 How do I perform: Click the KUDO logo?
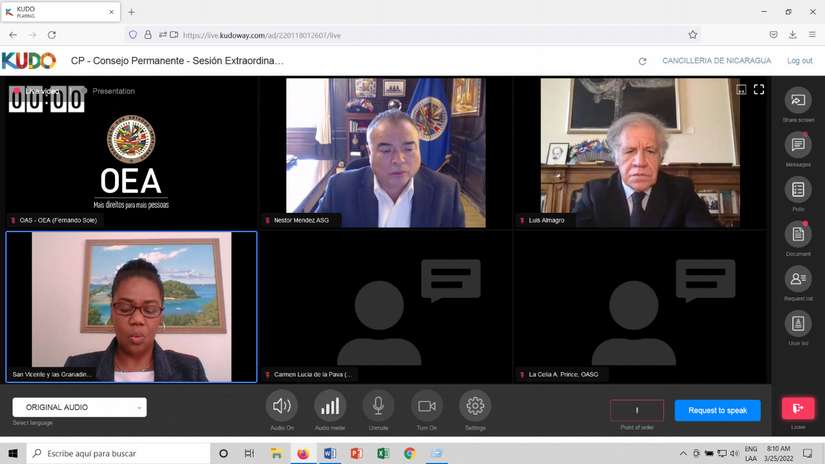pyautogui.click(x=29, y=61)
